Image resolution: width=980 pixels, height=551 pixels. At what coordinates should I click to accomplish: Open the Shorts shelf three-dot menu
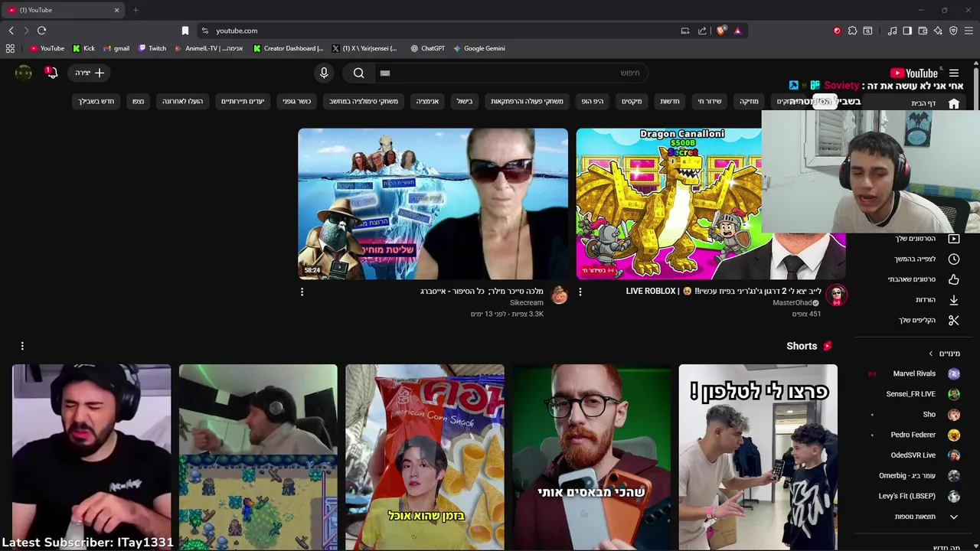(22, 346)
